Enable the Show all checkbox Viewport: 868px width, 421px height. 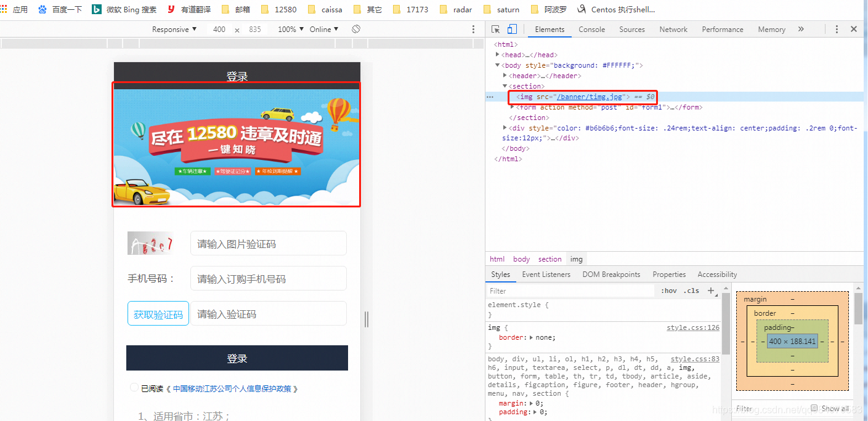point(814,408)
